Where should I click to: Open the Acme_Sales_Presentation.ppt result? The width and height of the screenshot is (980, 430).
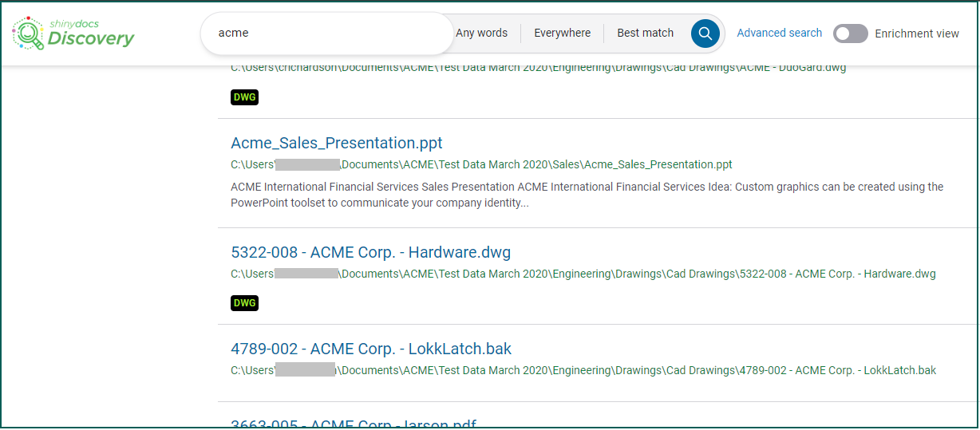pyautogui.click(x=337, y=144)
